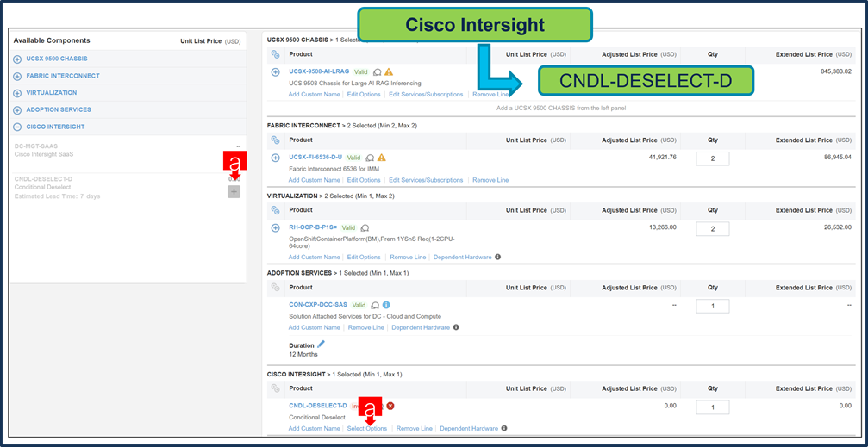The width and height of the screenshot is (868, 447).
Task: Remove Line for RH-OCP-B-P1S=
Action: (x=408, y=258)
